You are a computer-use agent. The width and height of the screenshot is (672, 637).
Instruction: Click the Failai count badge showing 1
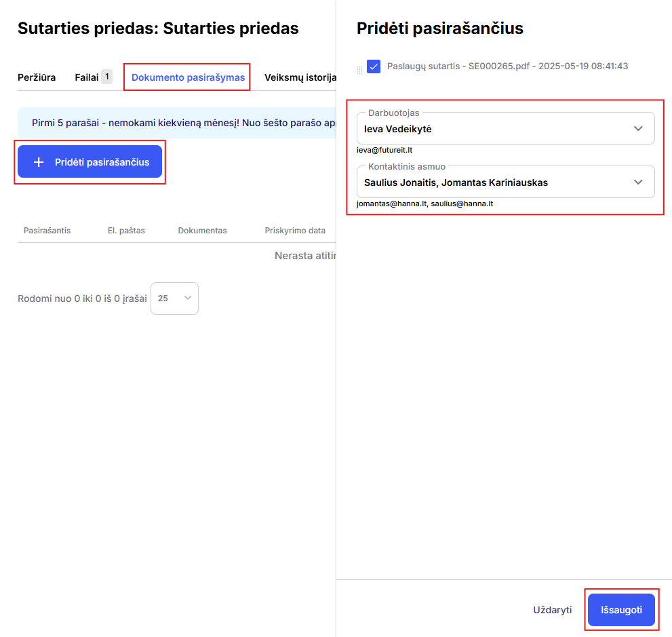pos(107,77)
